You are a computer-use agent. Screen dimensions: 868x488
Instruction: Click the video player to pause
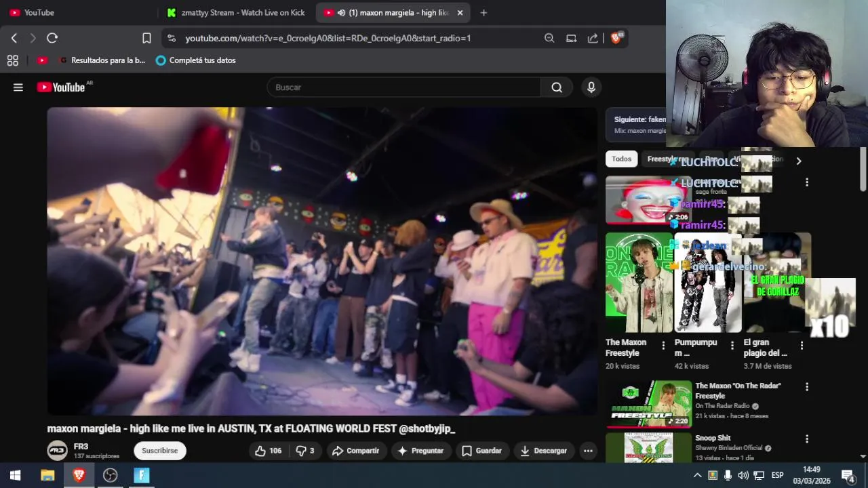pyautogui.click(x=322, y=261)
